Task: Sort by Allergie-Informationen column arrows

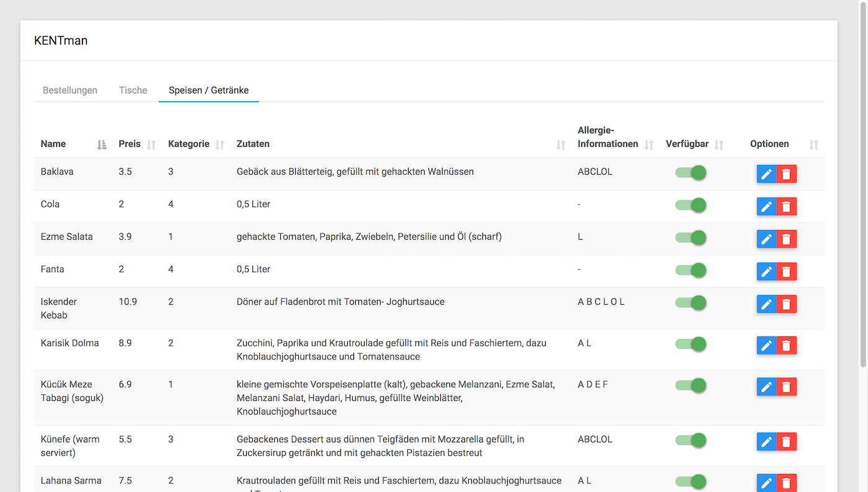Action: pos(649,144)
